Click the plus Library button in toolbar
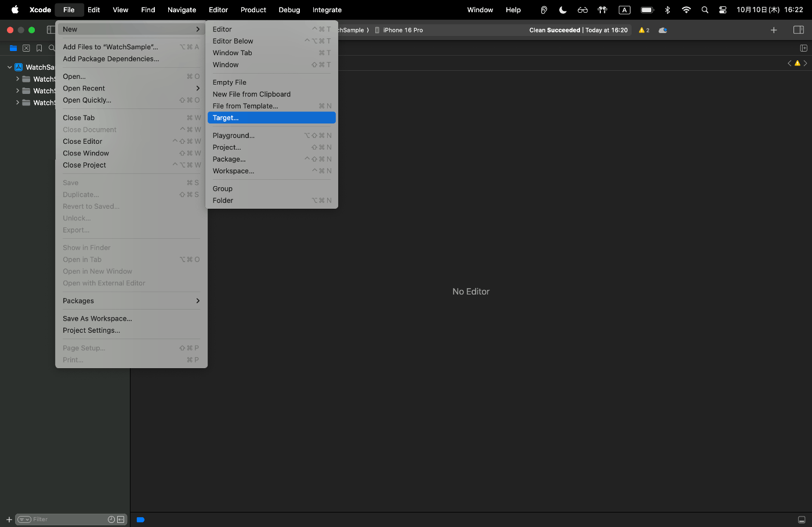This screenshot has width=812, height=527. tap(774, 30)
